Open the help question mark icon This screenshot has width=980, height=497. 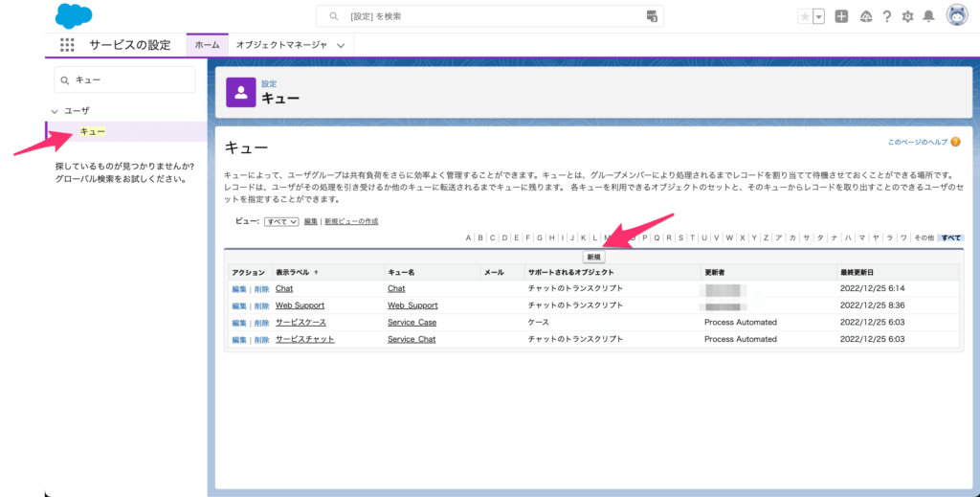tap(887, 17)
